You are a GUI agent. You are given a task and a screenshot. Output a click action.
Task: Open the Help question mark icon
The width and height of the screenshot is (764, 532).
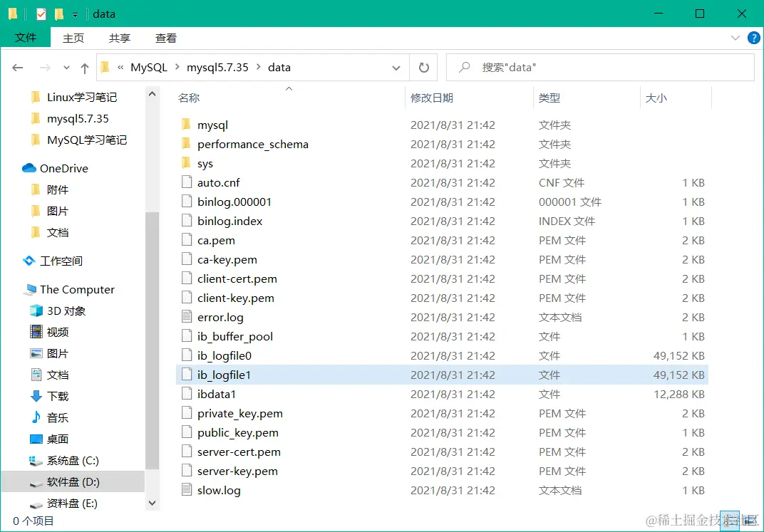click(753, 38)
